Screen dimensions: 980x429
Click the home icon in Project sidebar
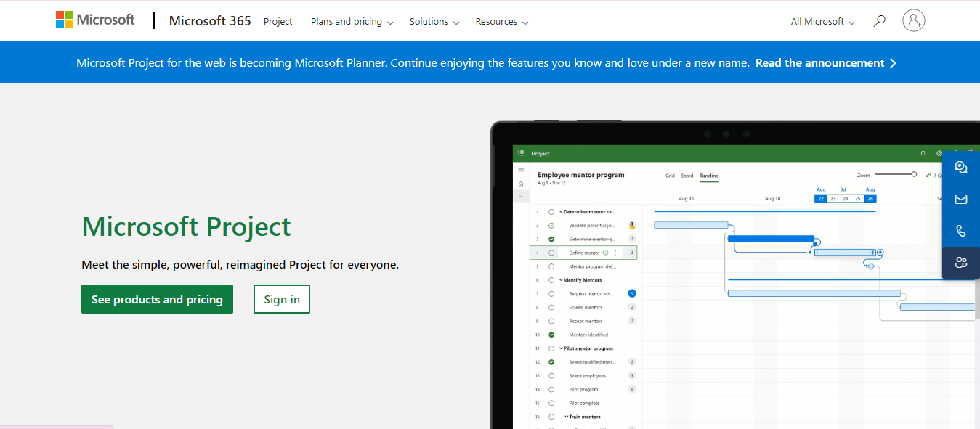click(x=521, y=184)
